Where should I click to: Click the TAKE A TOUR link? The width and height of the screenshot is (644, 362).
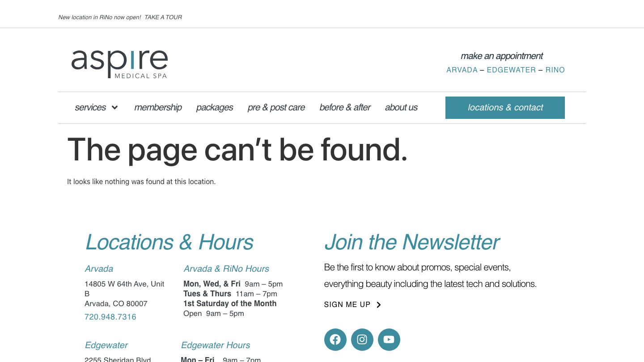click(x=163, y=17)
